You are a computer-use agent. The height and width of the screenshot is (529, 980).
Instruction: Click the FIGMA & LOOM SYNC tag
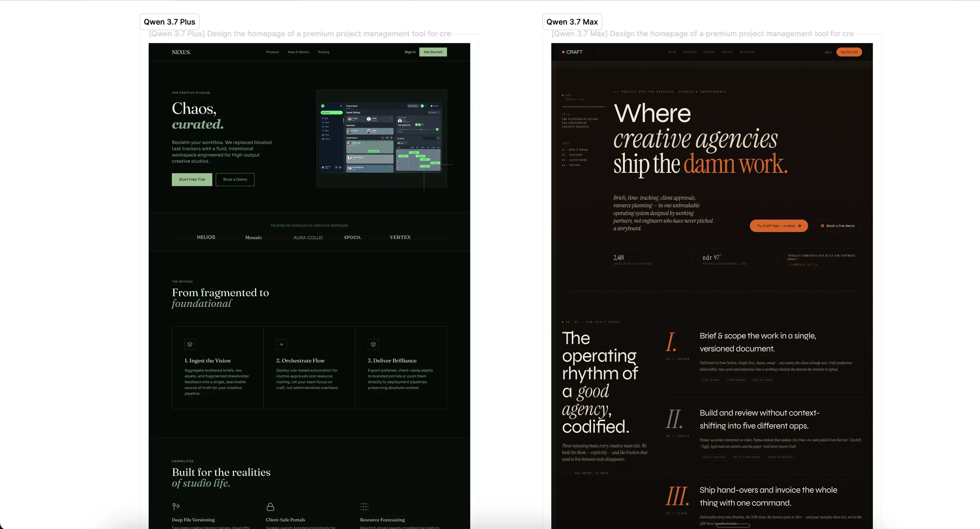[x=714, y=457]
